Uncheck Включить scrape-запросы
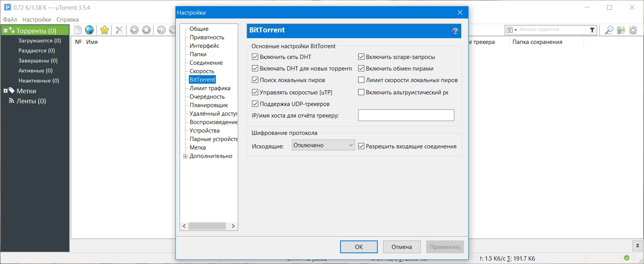 361,57
